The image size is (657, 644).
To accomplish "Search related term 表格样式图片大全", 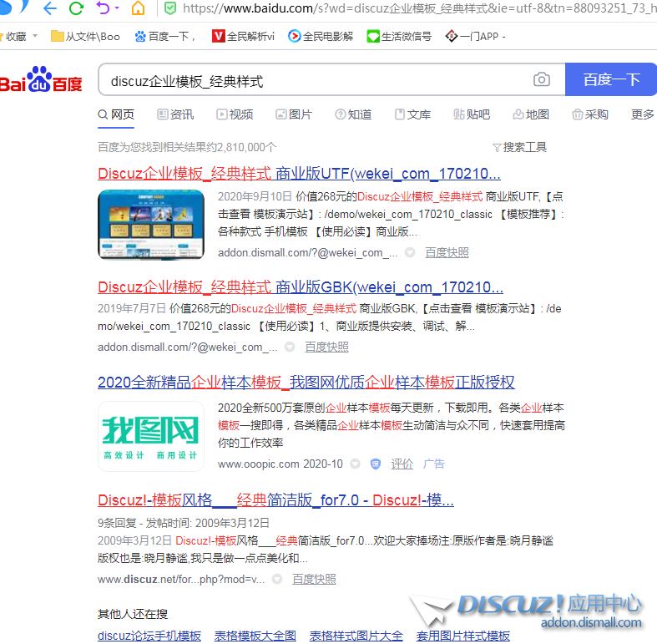I will [356, 636].
